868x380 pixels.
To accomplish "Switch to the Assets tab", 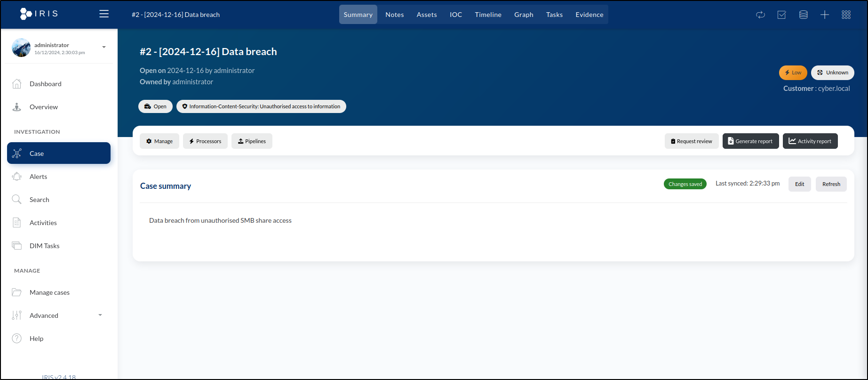I will point(427,15).
